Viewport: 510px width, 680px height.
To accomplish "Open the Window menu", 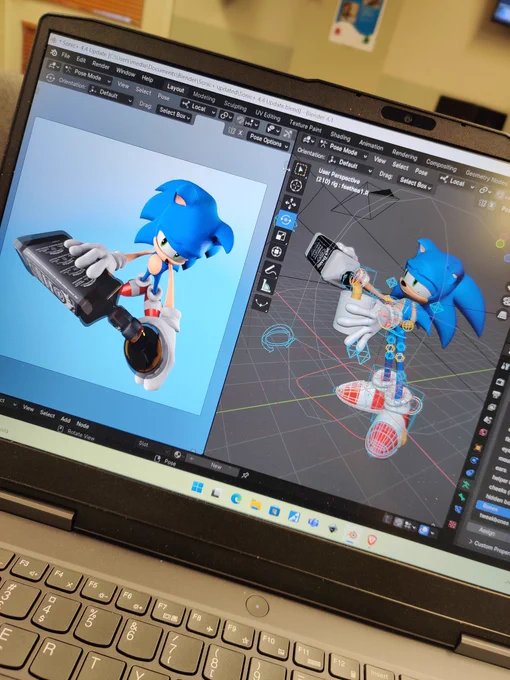I will 125,72.
